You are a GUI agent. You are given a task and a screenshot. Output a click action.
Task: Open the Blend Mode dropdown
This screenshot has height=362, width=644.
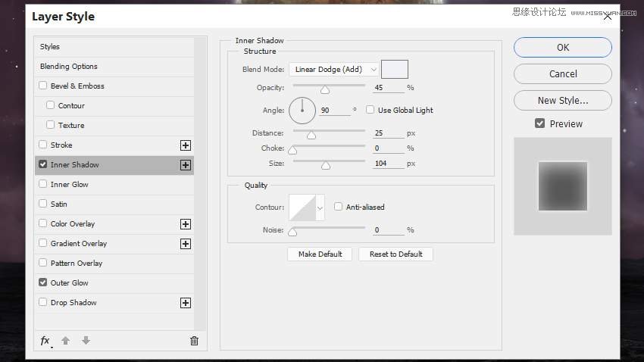(x=333, y=70)
